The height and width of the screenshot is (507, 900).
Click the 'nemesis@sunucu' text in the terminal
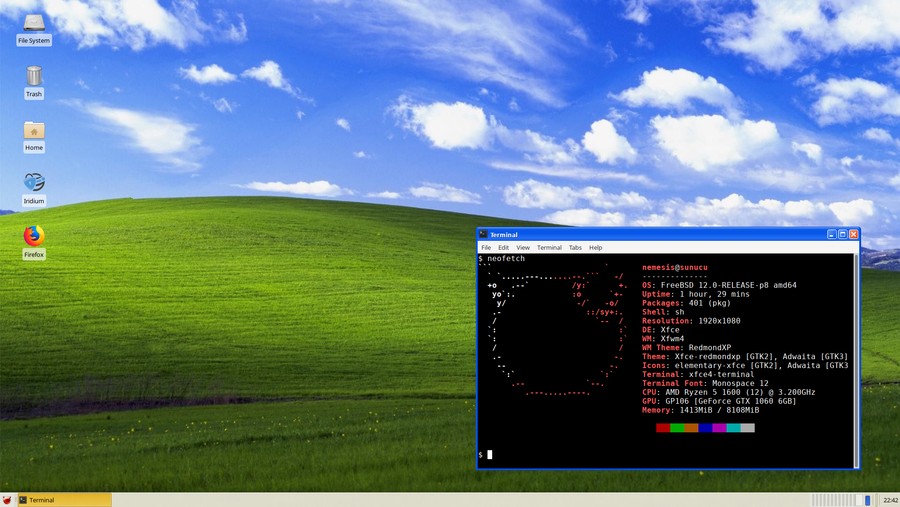coord(675,268)
